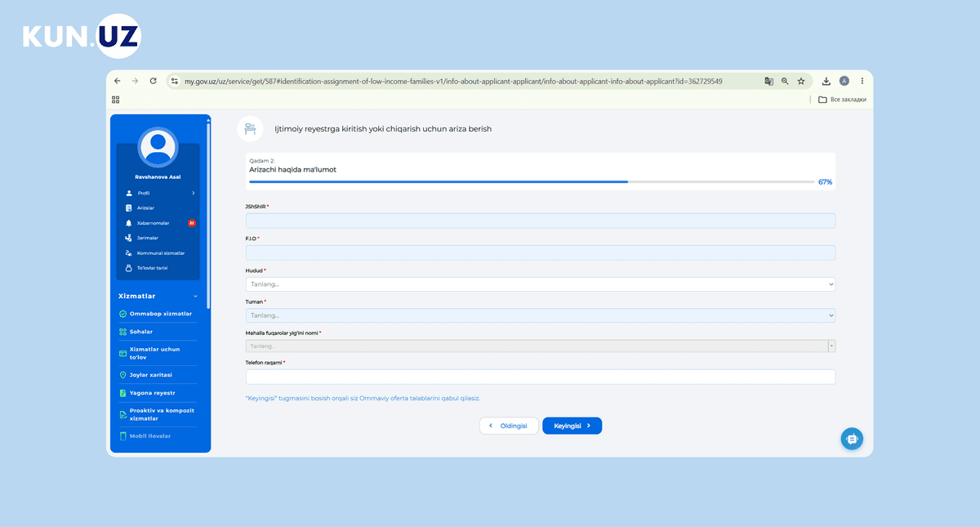Open the Все закладки folder
The width and height of the screenshot is (980, 527).
coord(842,100)
